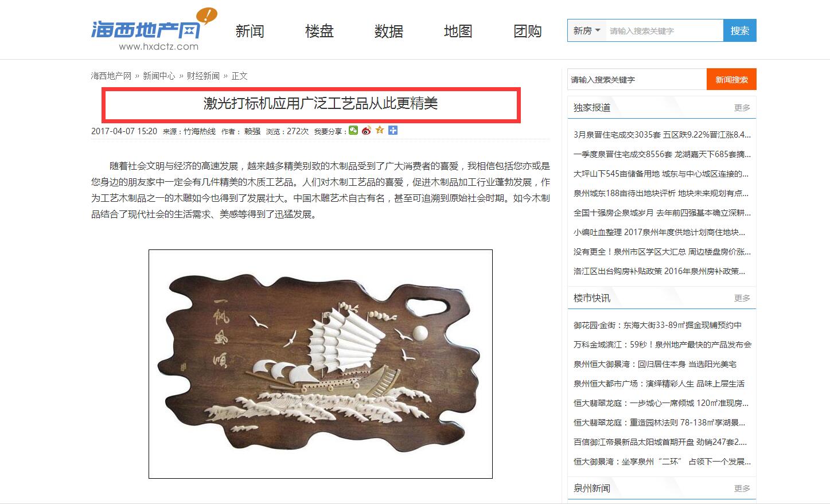Go to the 楼盘 navigation item
The image size is (830, 504).
[x=319, y=31]
